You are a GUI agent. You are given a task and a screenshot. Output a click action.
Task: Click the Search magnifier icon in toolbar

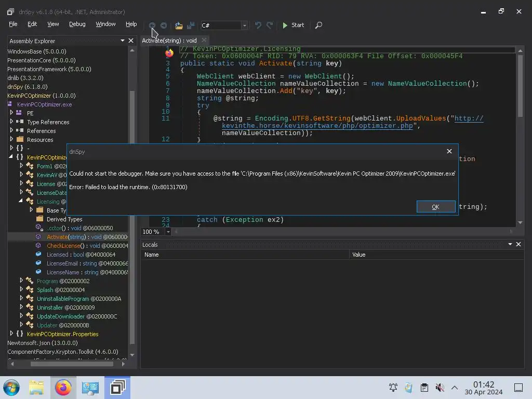318,25
